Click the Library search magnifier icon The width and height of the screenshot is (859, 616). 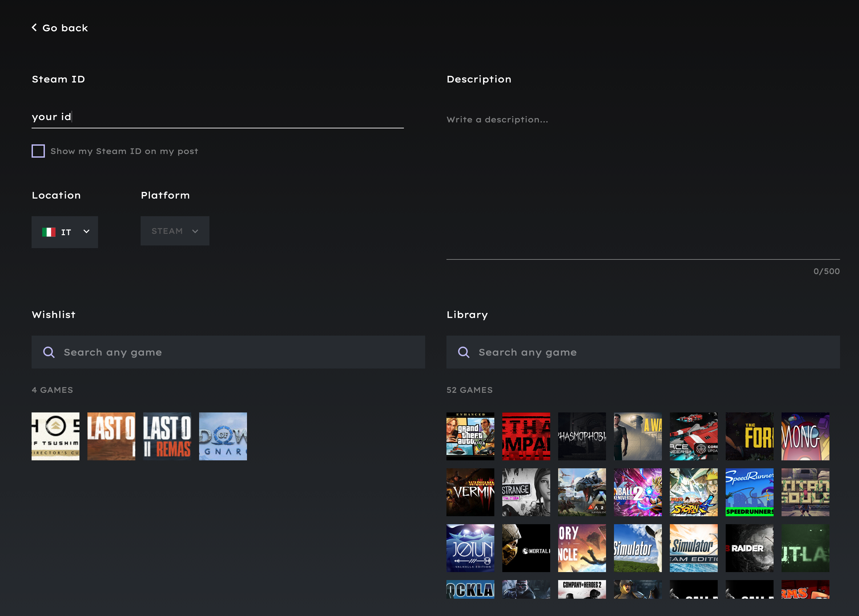tap(464, 352)
